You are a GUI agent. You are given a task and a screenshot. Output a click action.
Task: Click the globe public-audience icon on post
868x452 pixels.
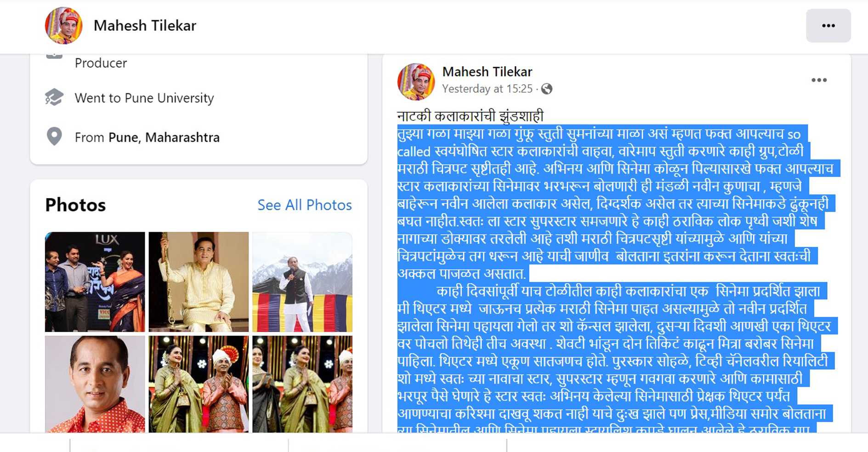click(547, 89)
